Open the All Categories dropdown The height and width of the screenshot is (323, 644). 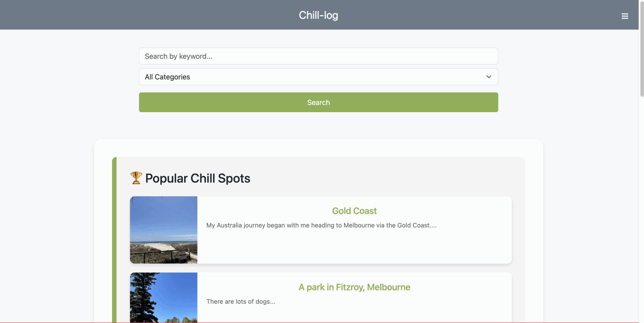pos(318,77)
